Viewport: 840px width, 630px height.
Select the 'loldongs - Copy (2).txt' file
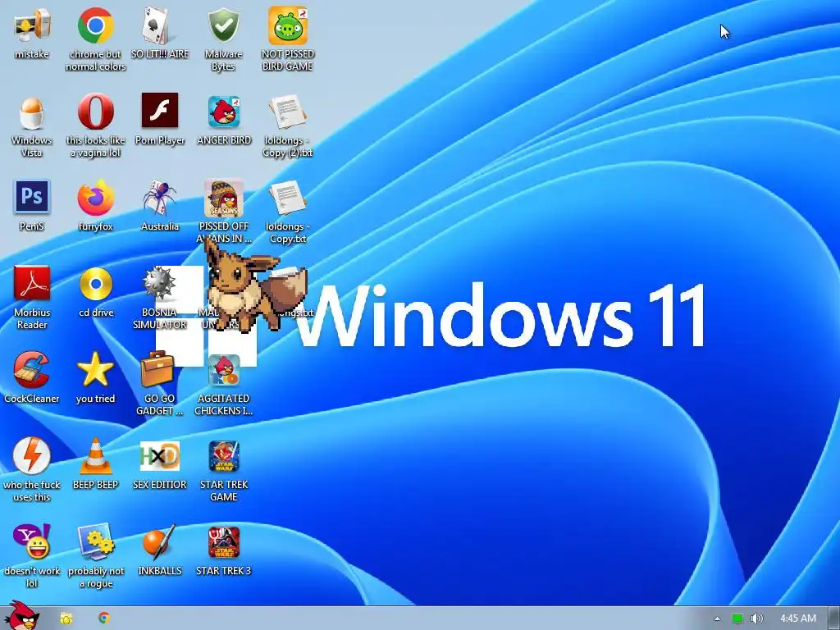coord(288,112)
